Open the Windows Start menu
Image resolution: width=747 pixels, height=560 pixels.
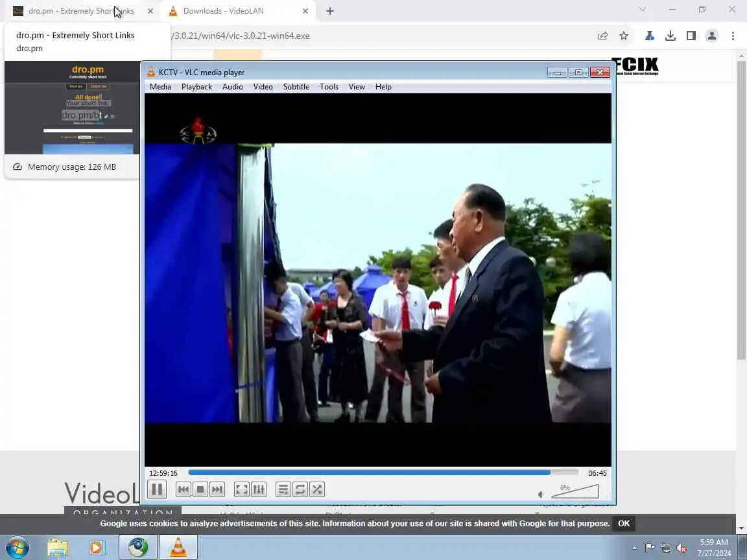(x=17, y=548)
